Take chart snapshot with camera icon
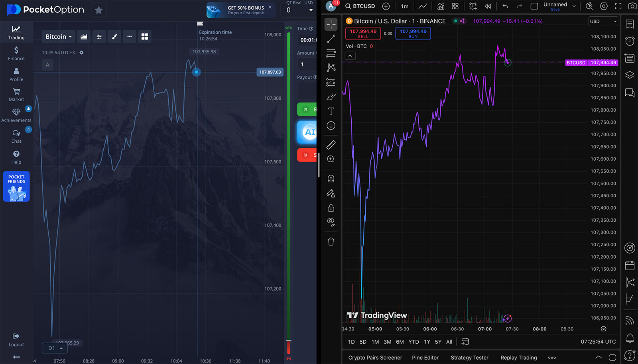 tap(632, 6)
